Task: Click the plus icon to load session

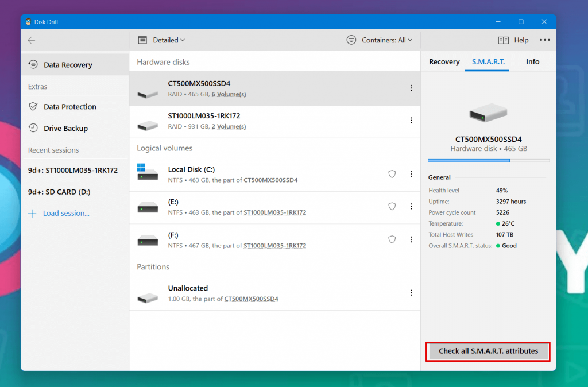Action: [x=32, y=214]
